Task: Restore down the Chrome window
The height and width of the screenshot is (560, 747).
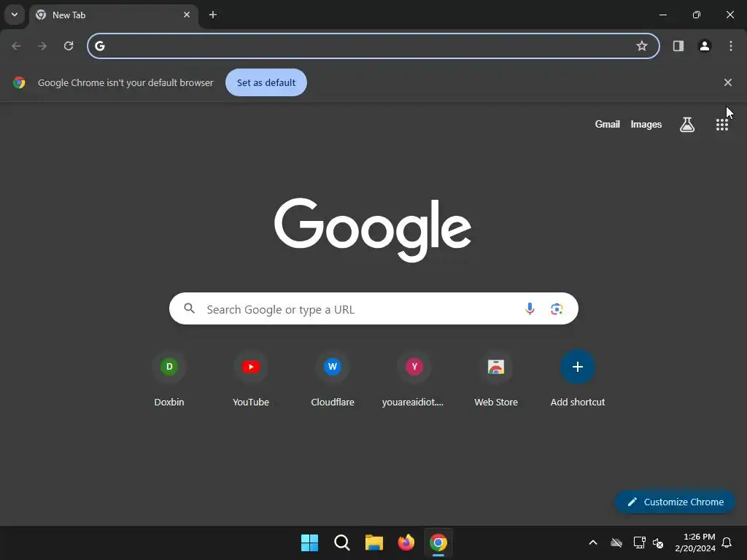Action: click(697, 15)
